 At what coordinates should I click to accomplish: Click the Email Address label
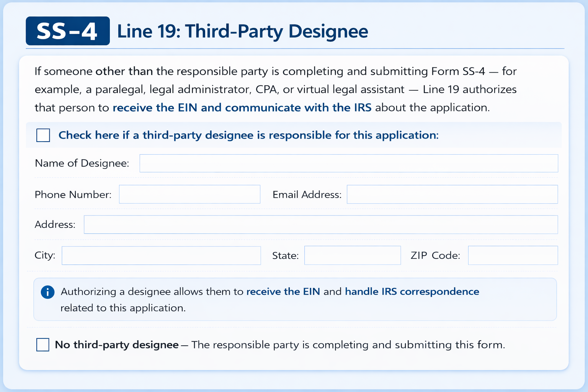tap(307, 194)
